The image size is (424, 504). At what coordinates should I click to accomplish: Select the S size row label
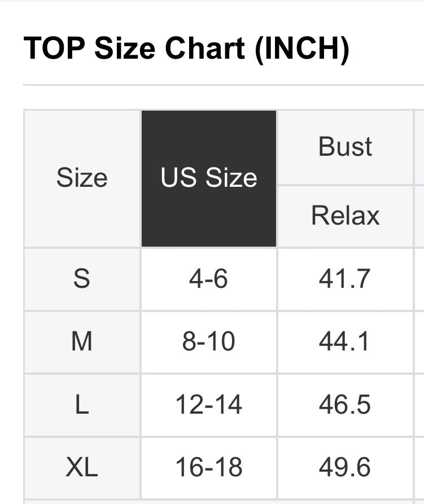coord(82,279)
